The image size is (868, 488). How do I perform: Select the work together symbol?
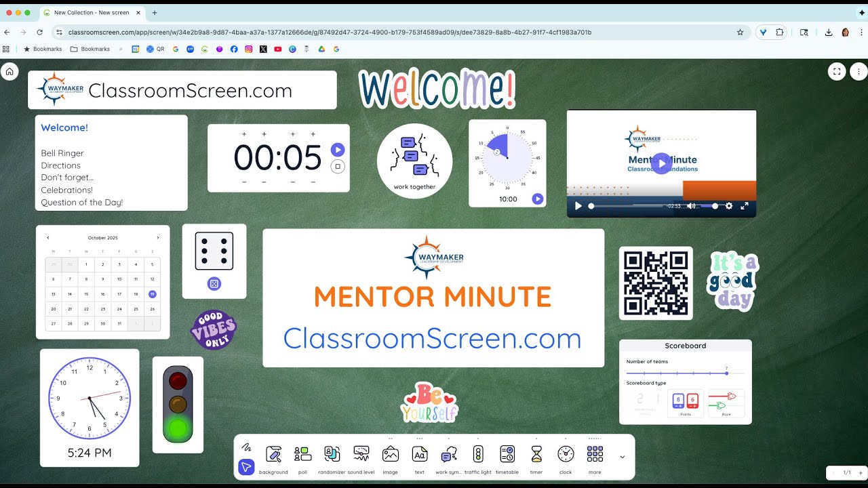pos(414,161)
